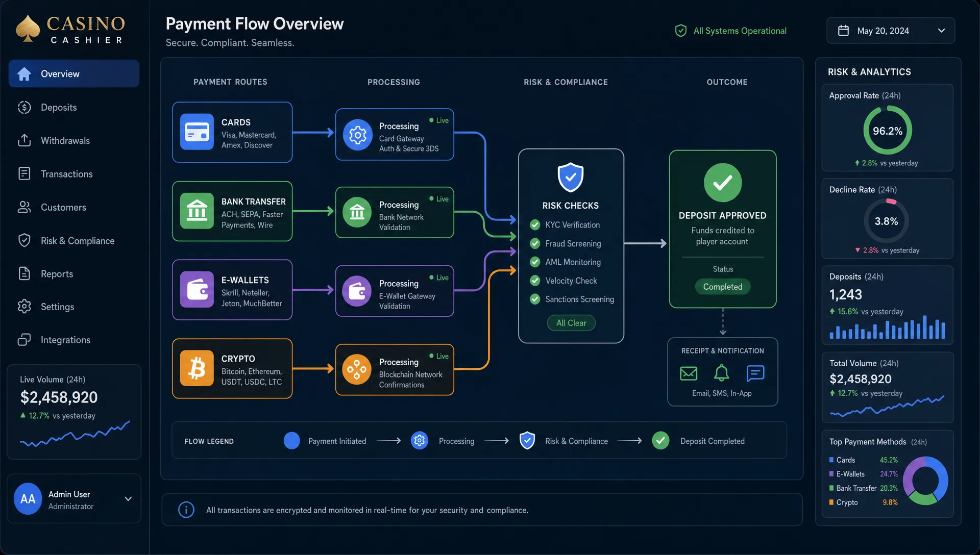
Task: Click the purple E-Wallets legend swatch
Action: click(831, 474)
